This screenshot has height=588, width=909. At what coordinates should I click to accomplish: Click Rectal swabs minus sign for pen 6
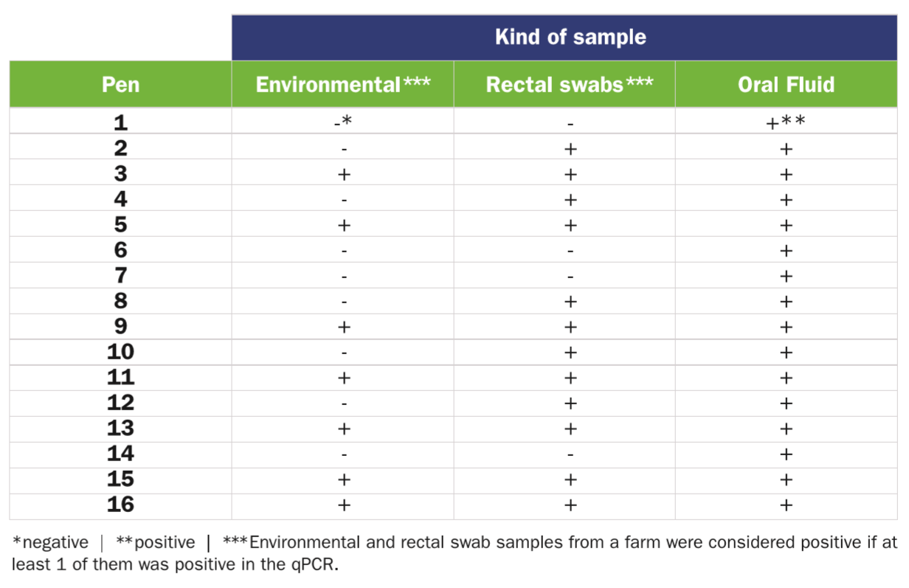tap(570, 251)
